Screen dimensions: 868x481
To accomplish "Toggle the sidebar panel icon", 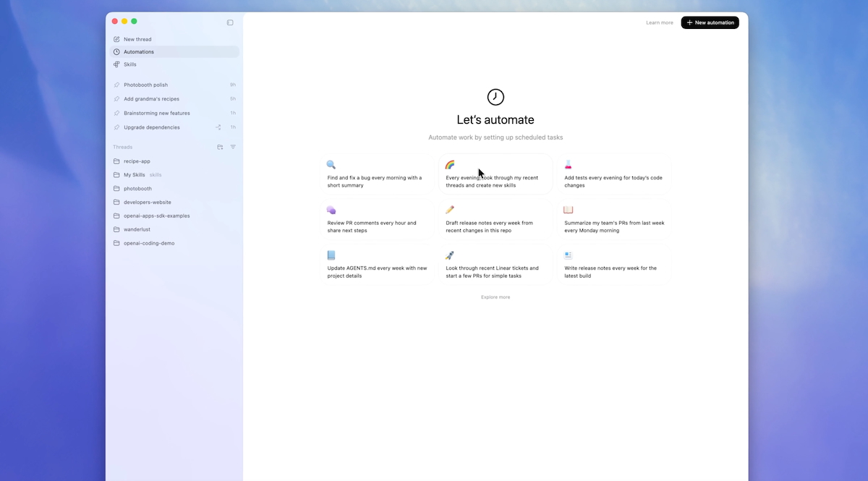I will click(230, 22).
